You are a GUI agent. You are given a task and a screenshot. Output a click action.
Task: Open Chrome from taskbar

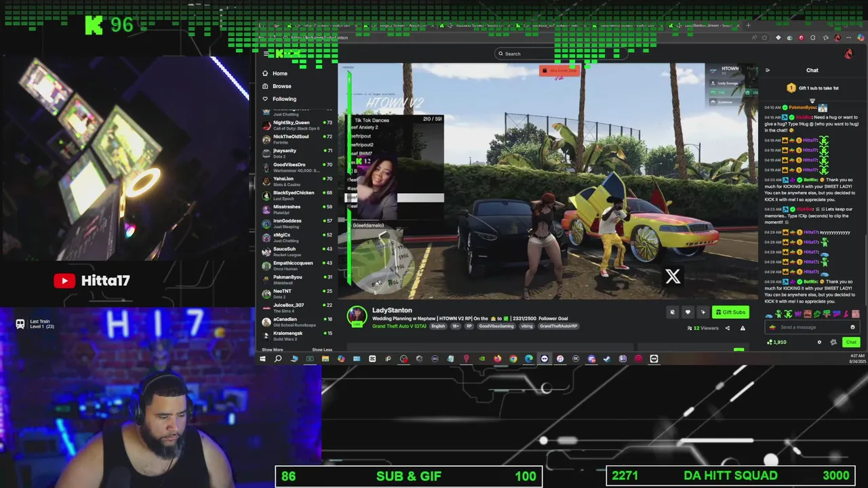[513, 359]
